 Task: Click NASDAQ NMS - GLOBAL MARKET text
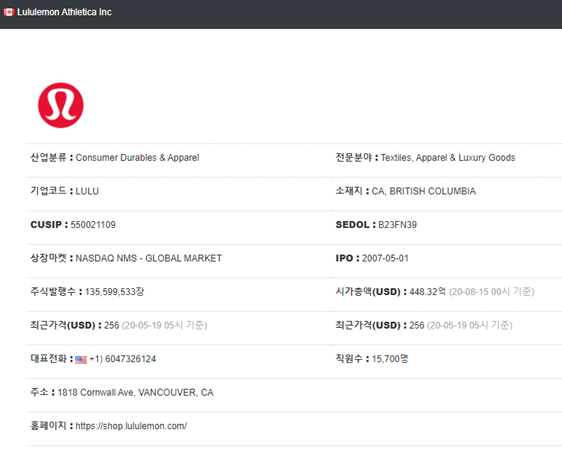pyautogui.click(x=149, y=258)
